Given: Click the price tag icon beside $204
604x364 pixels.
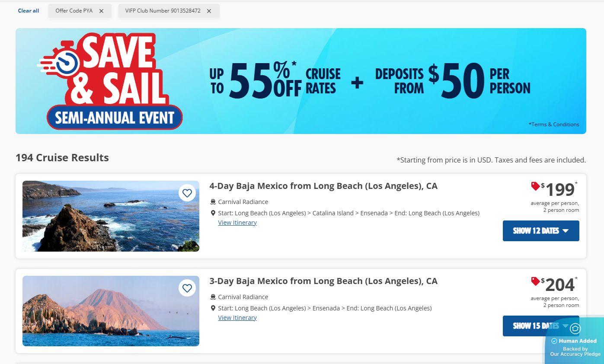Looking at the screenshot, I should pos(535,281).
